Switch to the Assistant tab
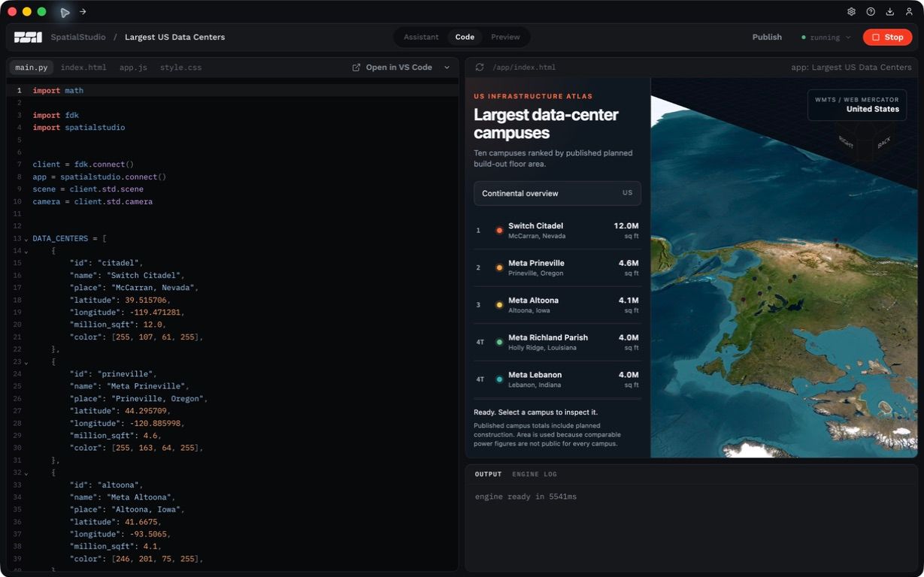 [421, 37]
